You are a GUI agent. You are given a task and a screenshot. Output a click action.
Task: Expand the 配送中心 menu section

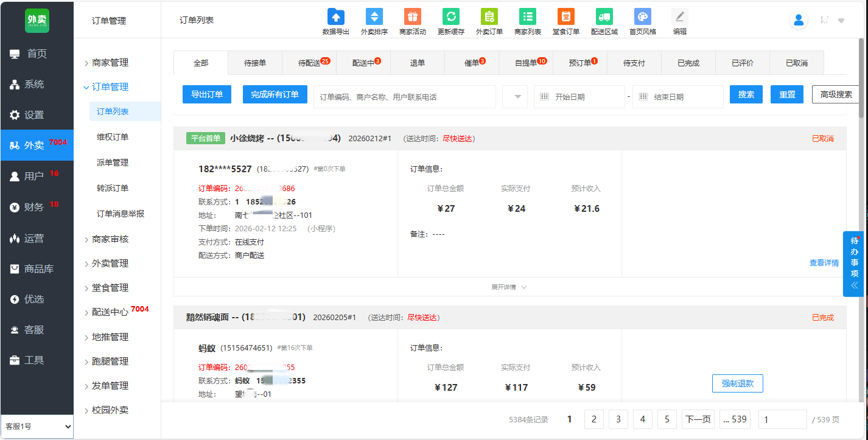coord(110,312)
